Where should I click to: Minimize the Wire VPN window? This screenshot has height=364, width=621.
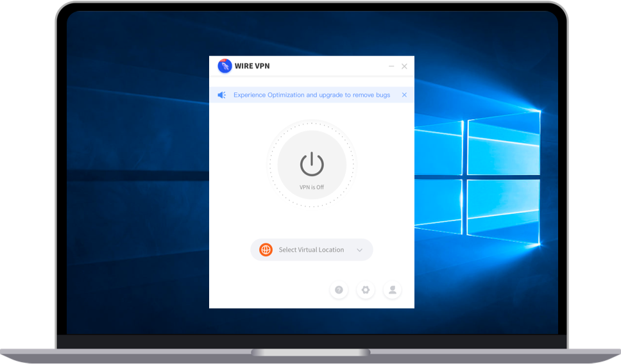pyautogui.click(x=391, y=67)
